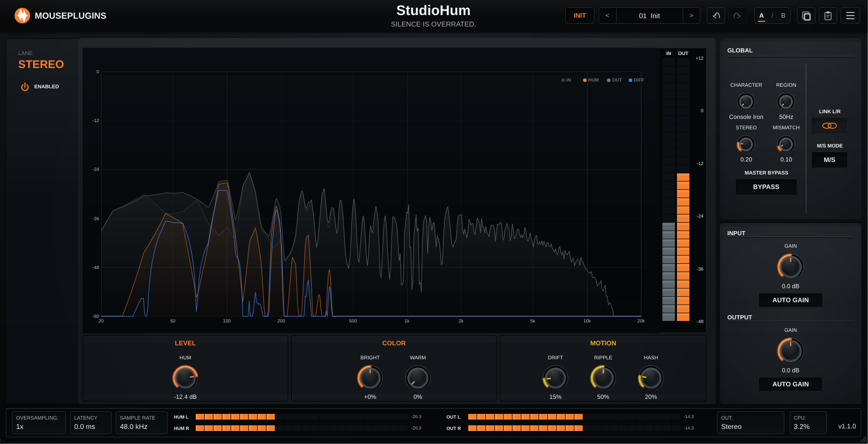Click the redo arrow icon
This screenshot has width=868, height=444.
coord(737,16)
